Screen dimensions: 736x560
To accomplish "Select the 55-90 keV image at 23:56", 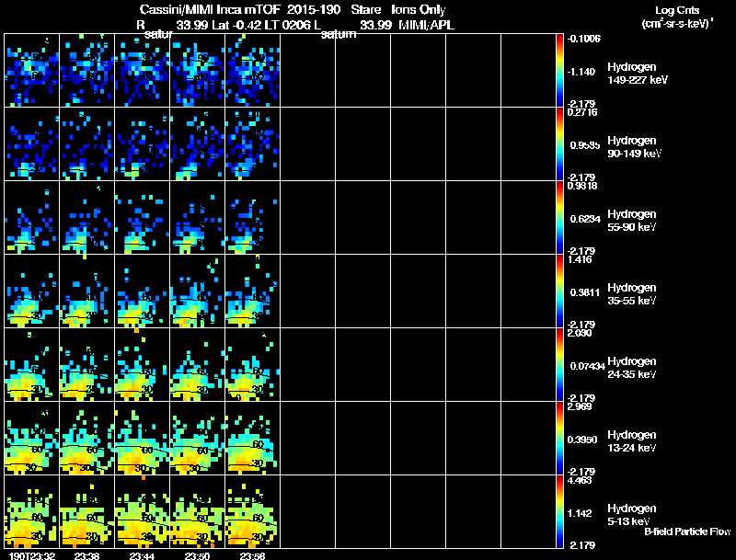I will click(252, 218).
